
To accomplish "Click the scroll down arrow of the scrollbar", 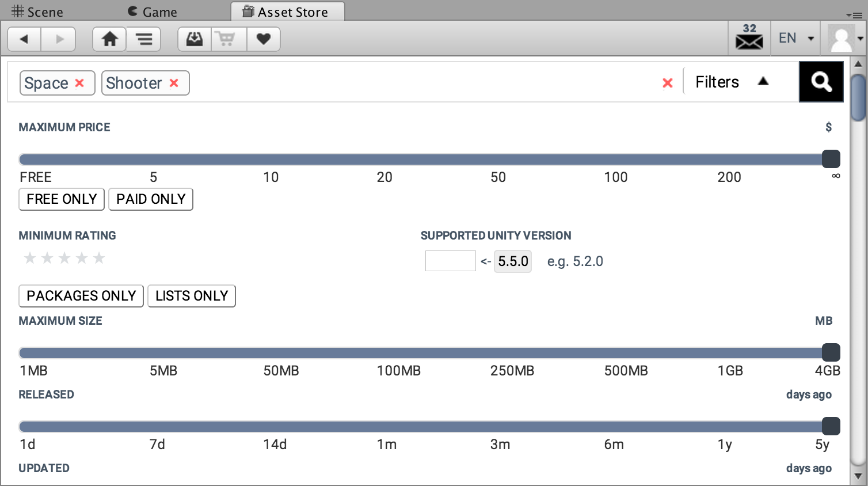I will (x=858, y=477).
